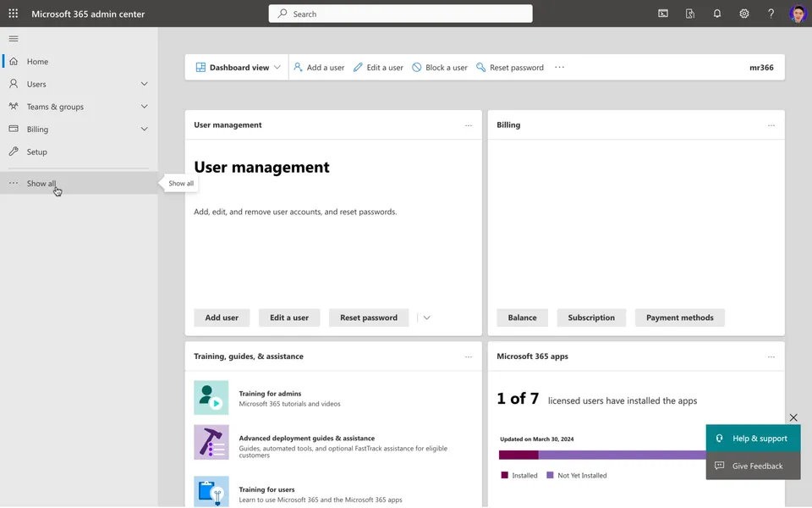Click the Search input field

tap(400, 14)
